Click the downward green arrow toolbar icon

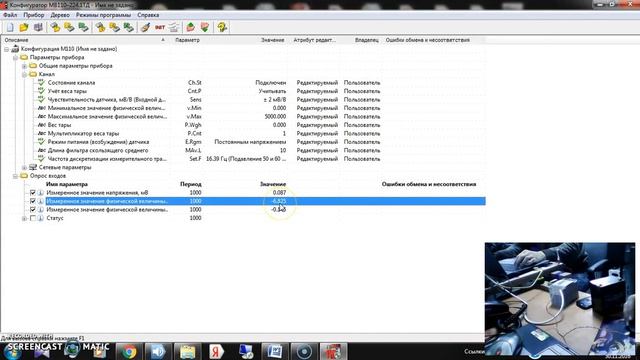[204, 27]
